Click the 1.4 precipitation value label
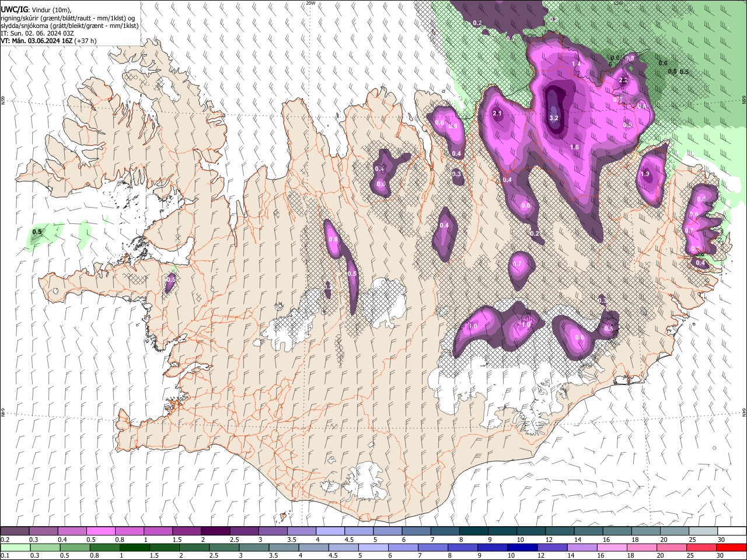Viewport: 747px width, 560px height. click(576, 64)
